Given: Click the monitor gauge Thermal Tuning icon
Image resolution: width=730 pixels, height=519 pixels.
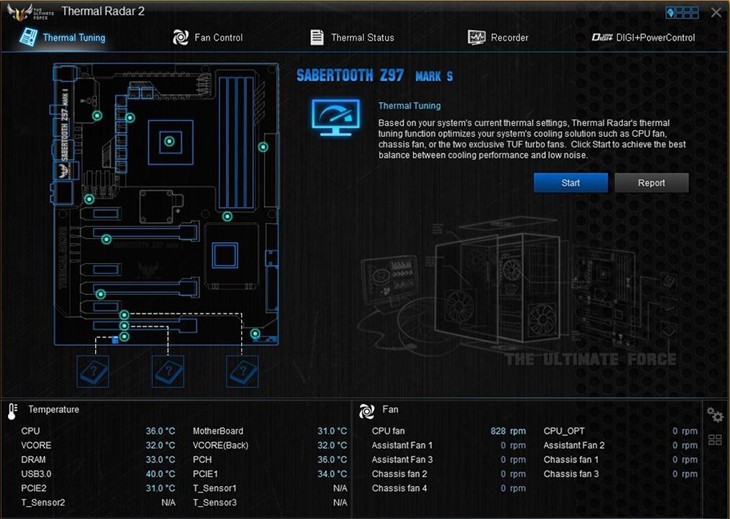Looking at the screenshot, I should point(336,117).
